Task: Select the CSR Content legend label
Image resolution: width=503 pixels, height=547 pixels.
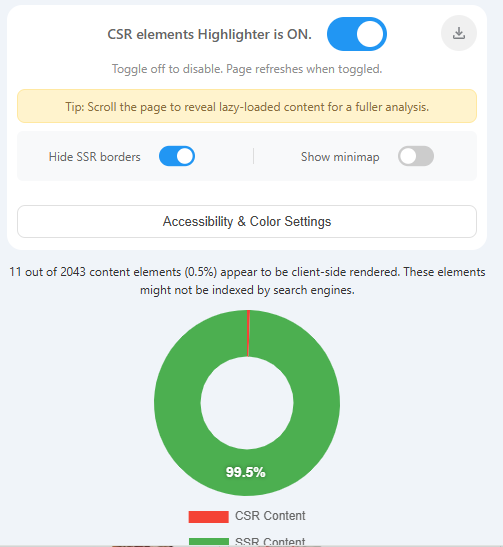Action: click(270, 516)
